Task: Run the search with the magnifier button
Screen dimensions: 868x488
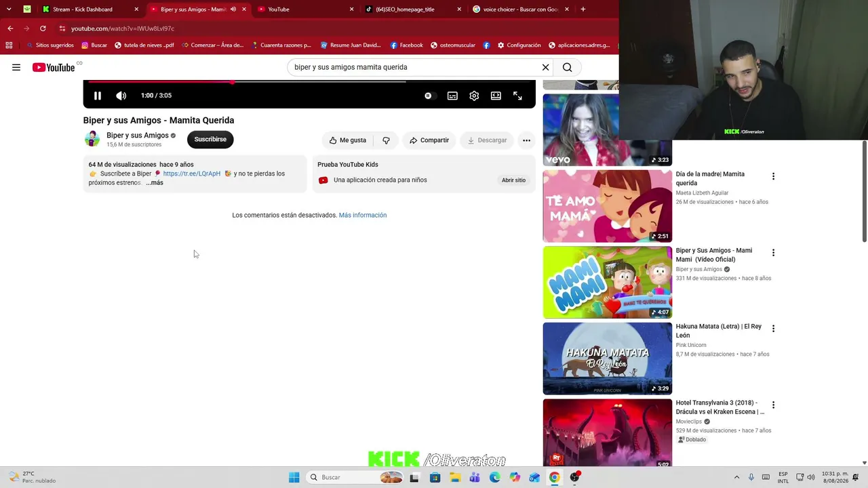Action: pyautogui.click(x=568, y=67)
